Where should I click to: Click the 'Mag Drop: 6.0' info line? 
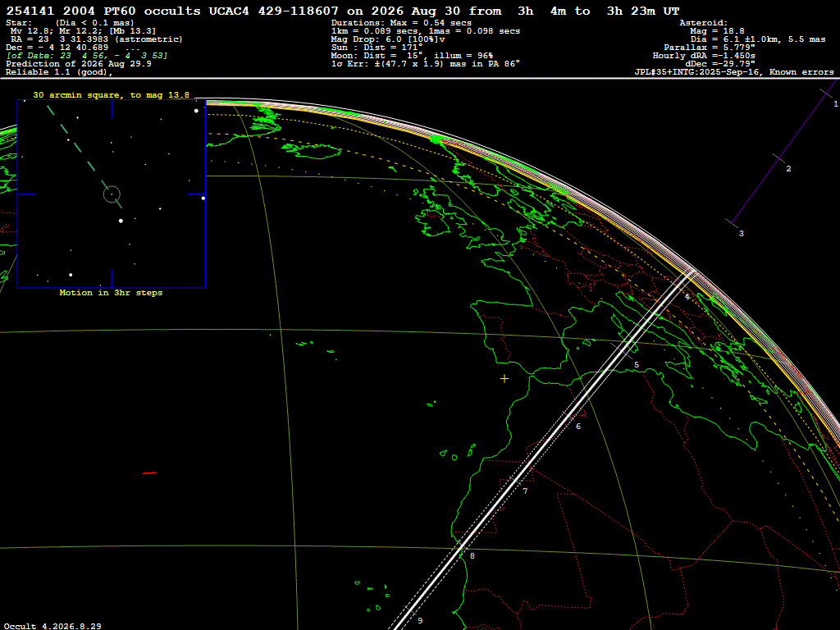(x=388, y=39)
